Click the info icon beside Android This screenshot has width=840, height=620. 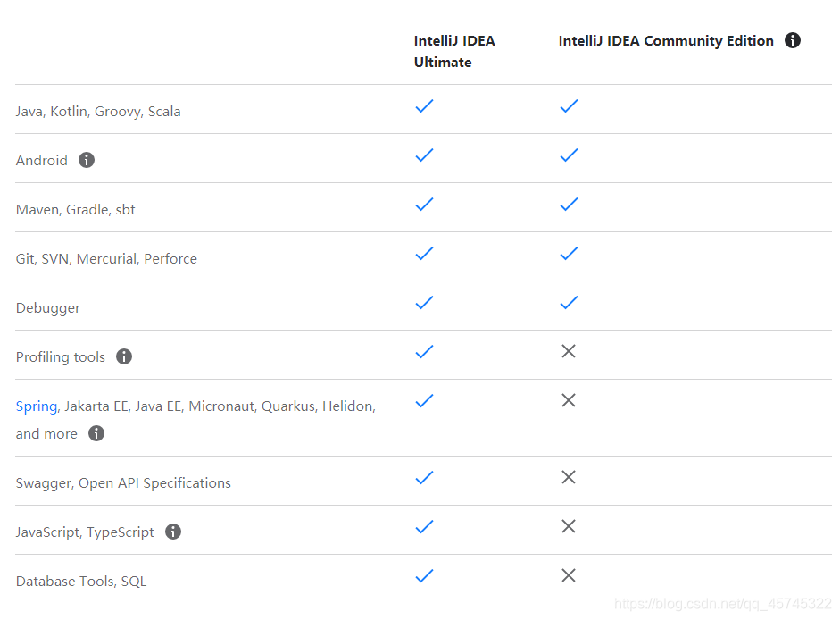coord(87,160)
